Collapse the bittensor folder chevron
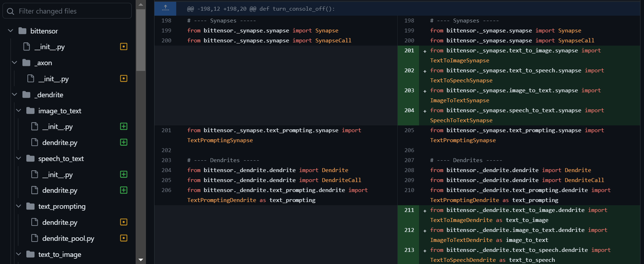Image resolution: width=644 pixels, height=264 pixels. pyautogui.click(x=10, y=31)
